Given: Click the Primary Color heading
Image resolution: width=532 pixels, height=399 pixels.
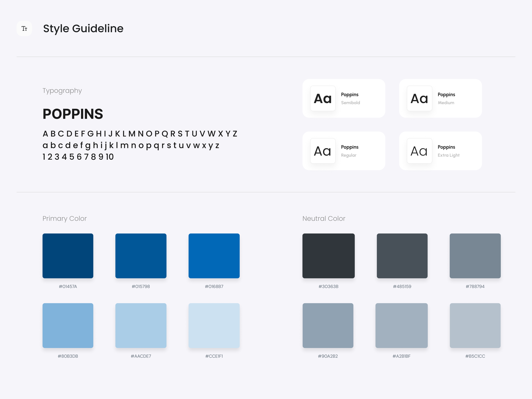Looking at the screenshot, I should 64,219.
